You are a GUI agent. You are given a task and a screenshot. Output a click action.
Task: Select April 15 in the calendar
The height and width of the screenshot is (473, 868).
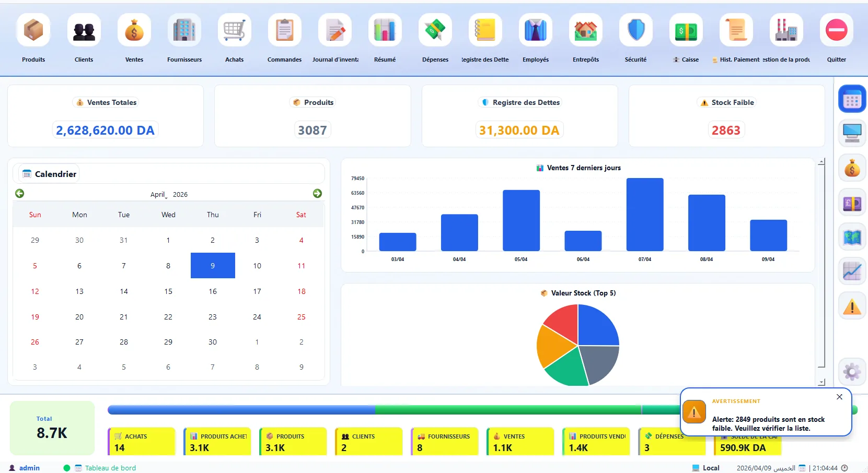(168, 291)
